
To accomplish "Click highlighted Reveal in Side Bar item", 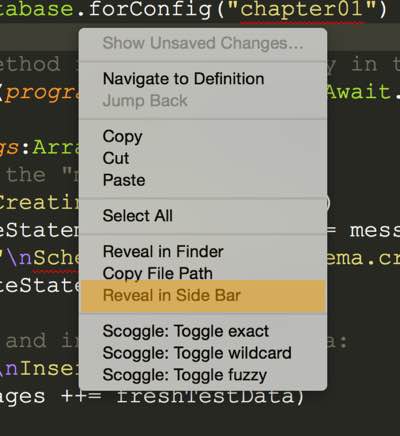I will (x=203, y=296).
